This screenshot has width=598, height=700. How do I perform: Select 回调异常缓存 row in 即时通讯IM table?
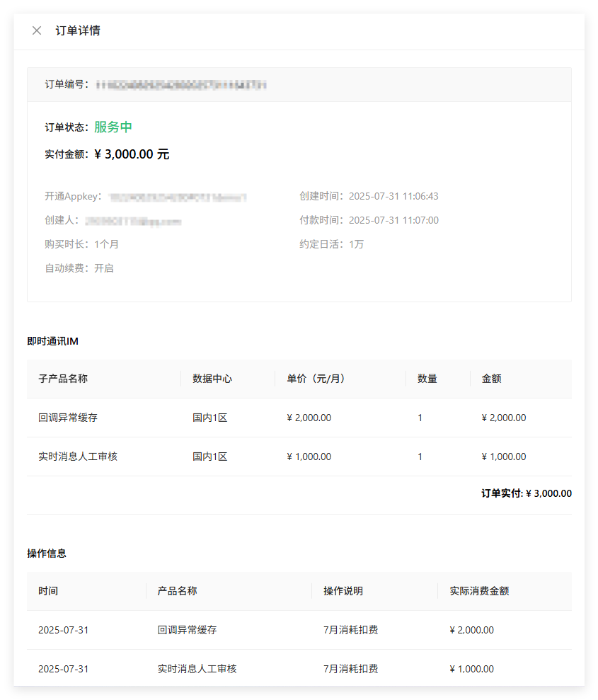pyautogui.click(x=68, y=418)
